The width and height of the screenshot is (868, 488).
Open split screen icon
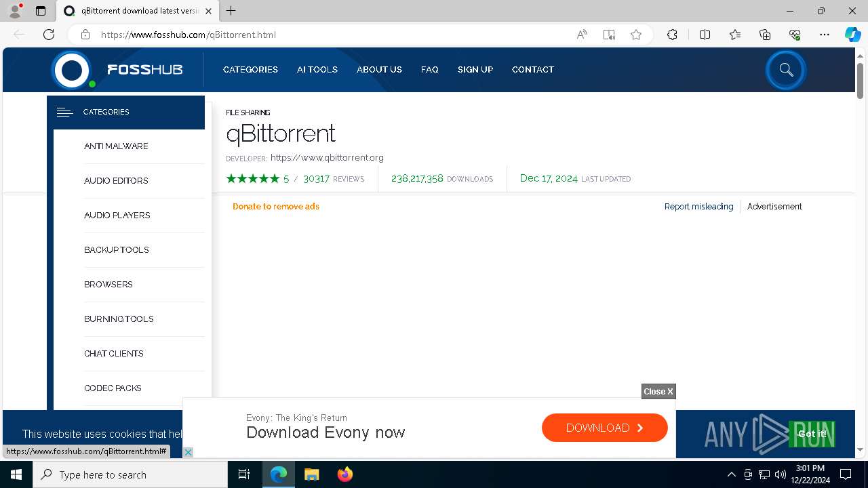point(705,35)
